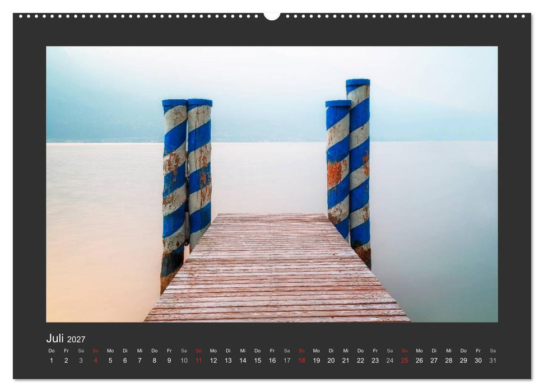Click Saturday date 10
The height and width of the screenshot is (392, 544).
pos(184,361)
